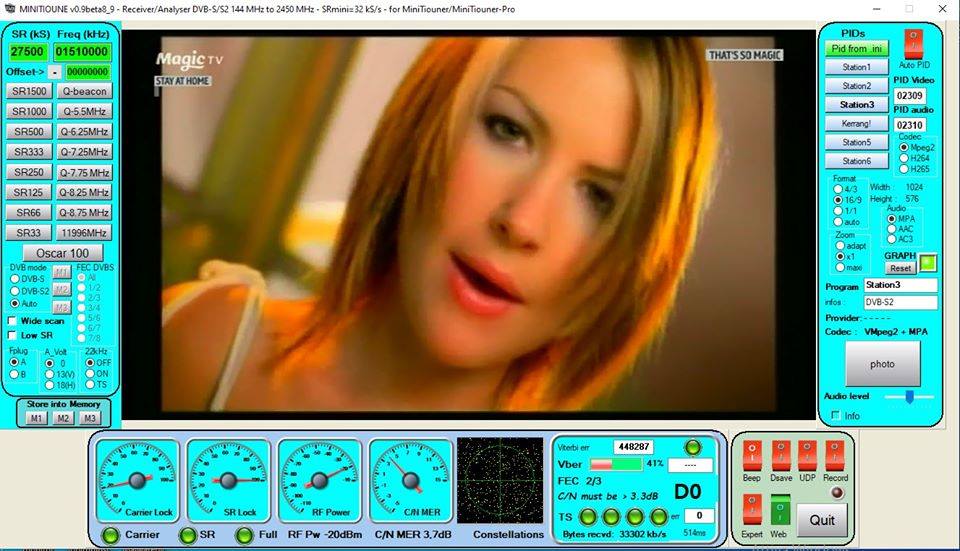The width and height of the screenshot is (960, 551).
Task: Click the SR (kS) value field 27500
Action: 28,51
